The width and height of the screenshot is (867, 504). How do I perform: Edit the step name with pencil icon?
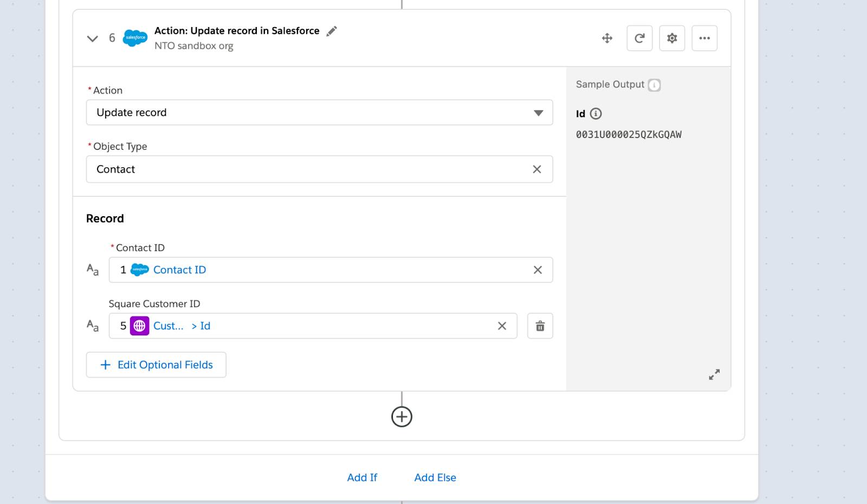[x=332, y=31]
